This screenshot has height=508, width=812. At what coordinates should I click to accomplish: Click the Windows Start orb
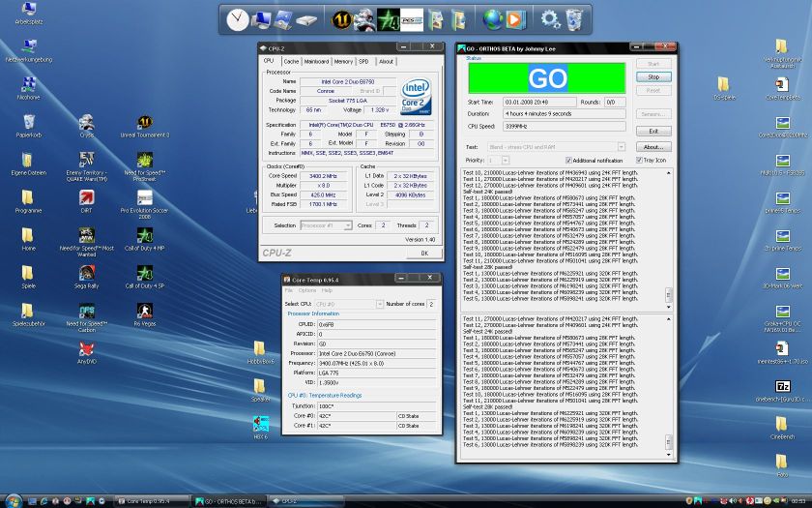coord(13,501)
